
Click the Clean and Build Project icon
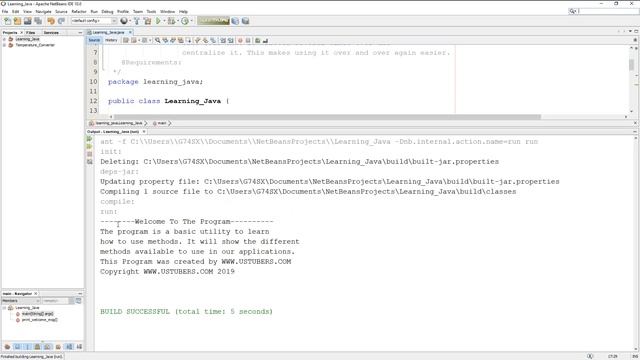click(x=147, y=21)
